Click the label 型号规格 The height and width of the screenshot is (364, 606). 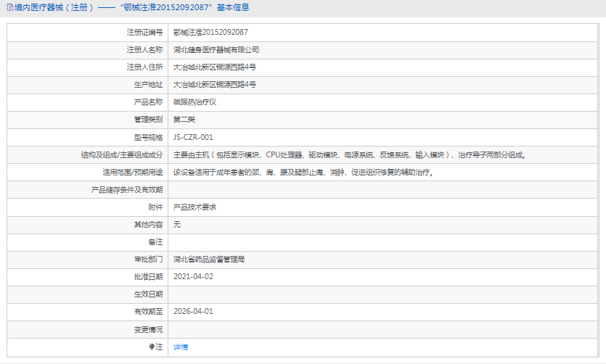point(148,138)
